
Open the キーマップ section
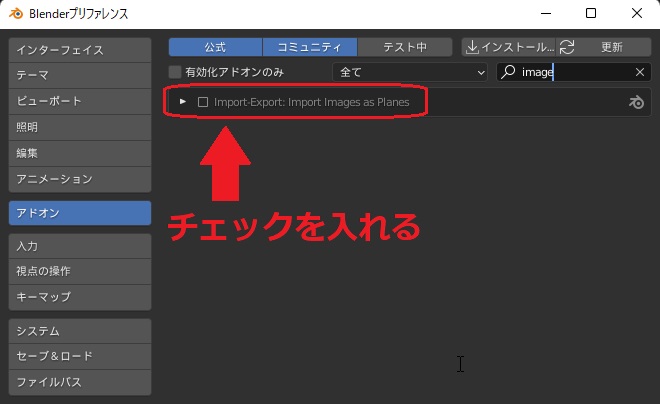pyautogui.click(x=80, y=297)
